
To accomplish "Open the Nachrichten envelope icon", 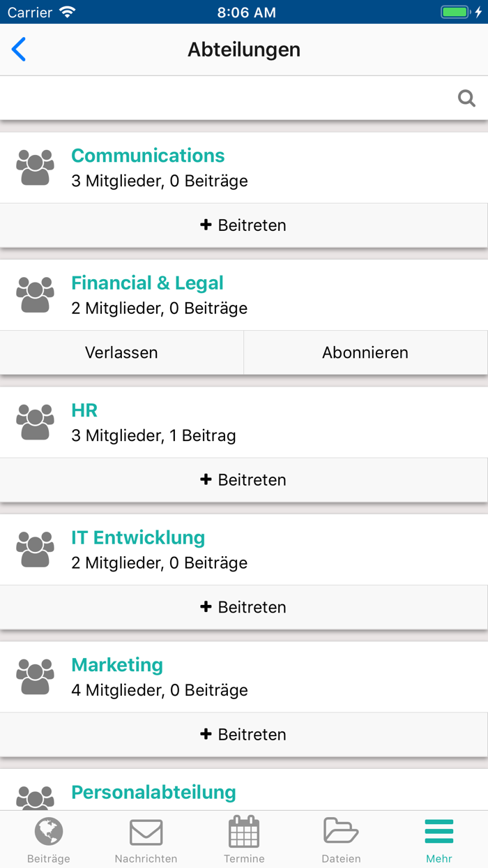I will pos(146,831).
